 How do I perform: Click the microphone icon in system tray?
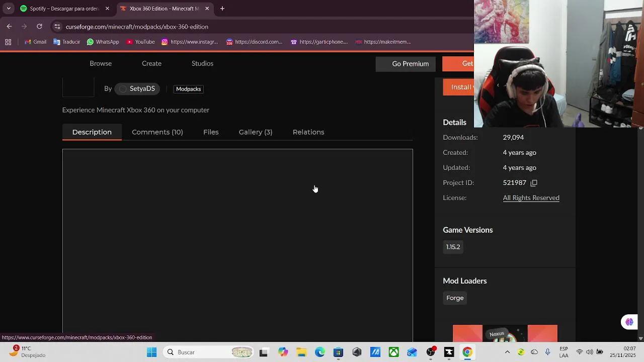coord(548,352)
